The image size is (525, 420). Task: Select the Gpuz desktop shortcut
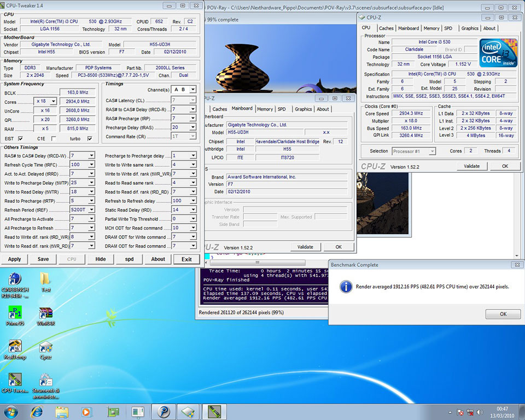tap(45, 349)
